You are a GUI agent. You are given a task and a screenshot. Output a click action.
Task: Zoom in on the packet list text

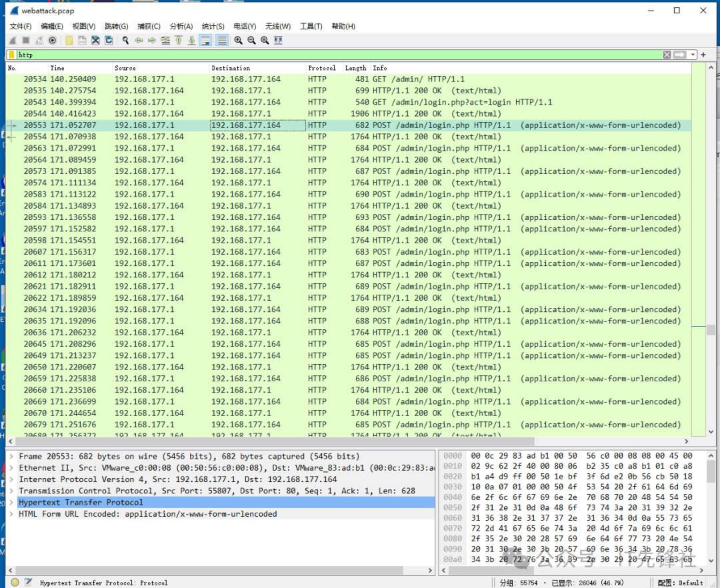click(x=238, y=41)
